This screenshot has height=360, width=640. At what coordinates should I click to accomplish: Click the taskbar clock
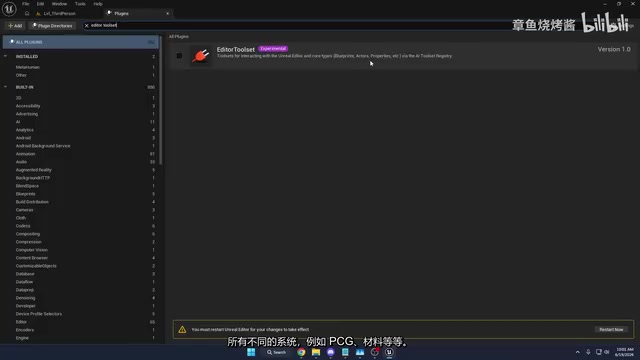(x=624, y=352)
